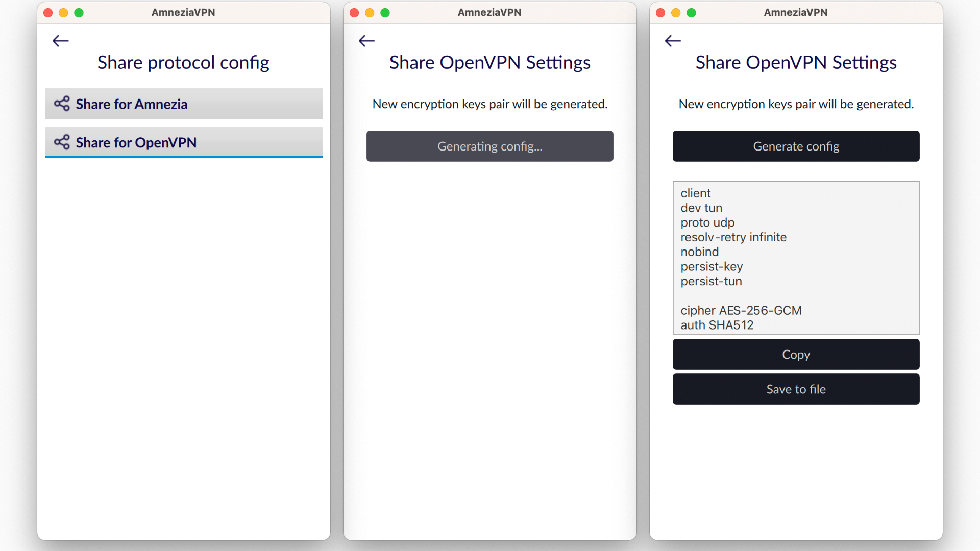Click Generate config button in right window
980x551 pixels.
(796, 146)
